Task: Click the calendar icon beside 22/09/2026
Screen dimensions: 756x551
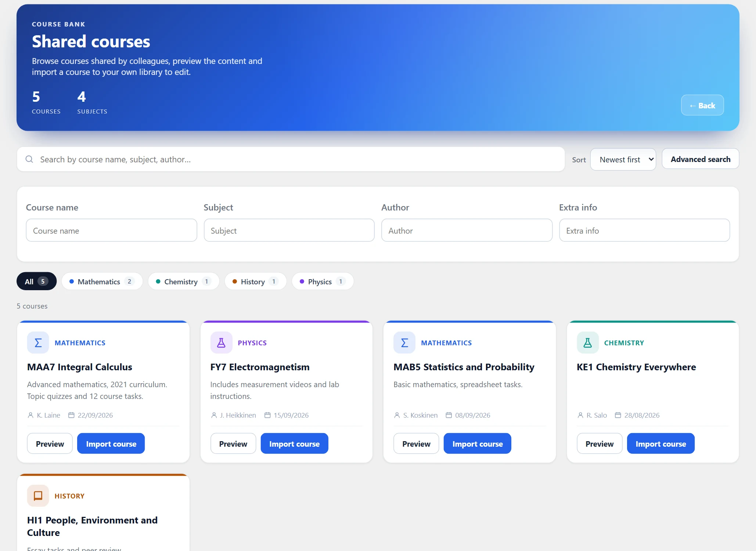Action: [71, 415]
